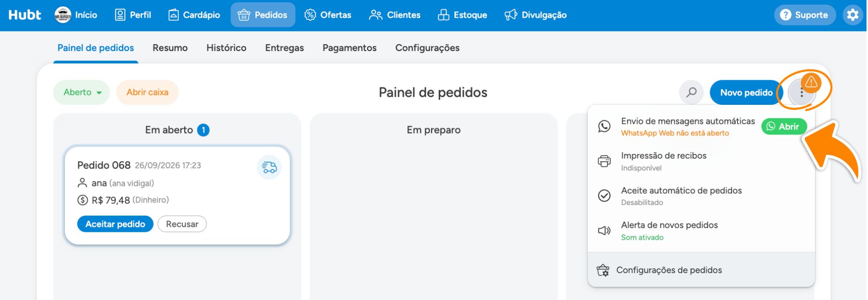Click the Painel de pedidos heading
The height and width of the screenshot is (300, 868).
click(433, 93)
